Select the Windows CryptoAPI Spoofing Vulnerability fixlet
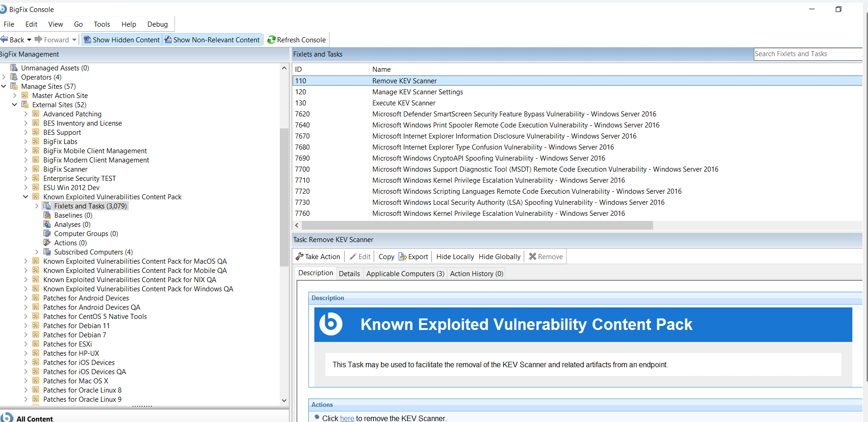Screen dimensions: 868x422 pyautogui.click(x=577, y=158)
